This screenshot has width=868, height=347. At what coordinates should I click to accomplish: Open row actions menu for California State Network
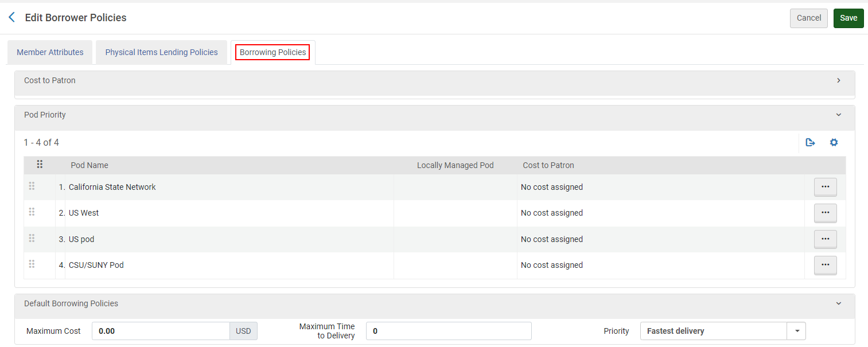[825, 187]
